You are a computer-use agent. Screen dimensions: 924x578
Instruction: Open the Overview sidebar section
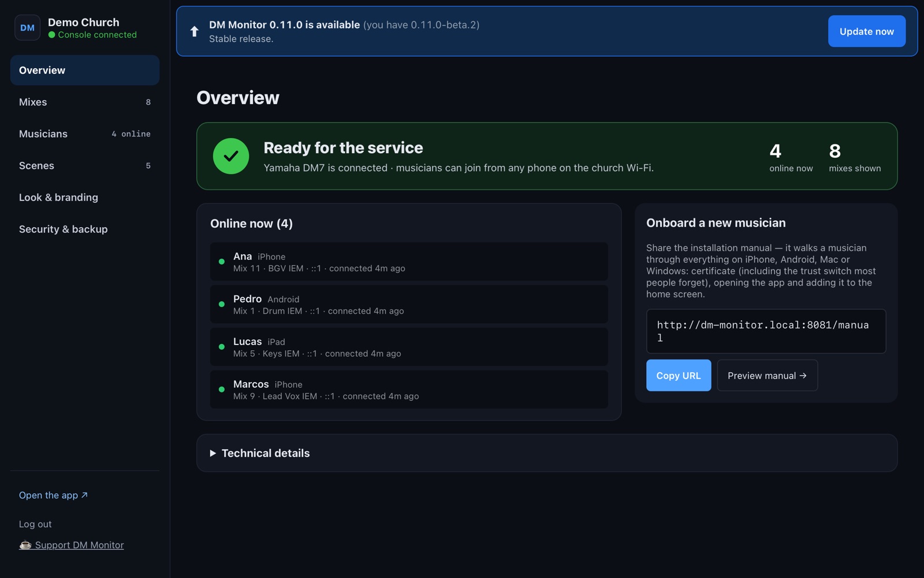coord(85,70)
